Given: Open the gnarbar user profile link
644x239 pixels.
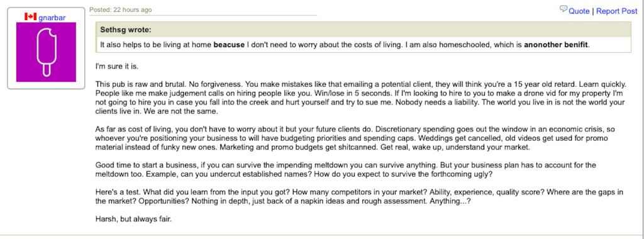Looking at the screenshot, I should tap(52, 17).
